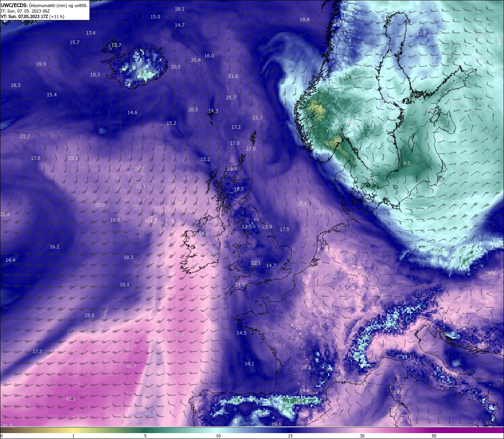Click the '50' tick on the color scale
This screenshot has height=439, width=504.
tap(434, 436)
